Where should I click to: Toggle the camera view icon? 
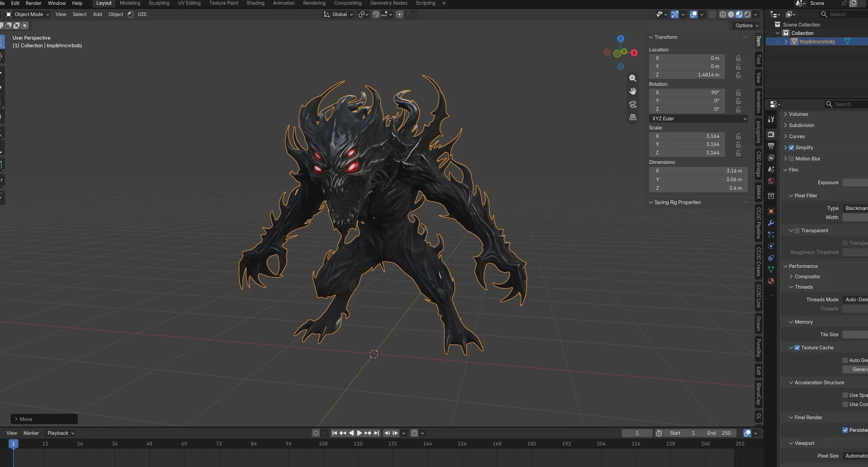pos(633,104)
